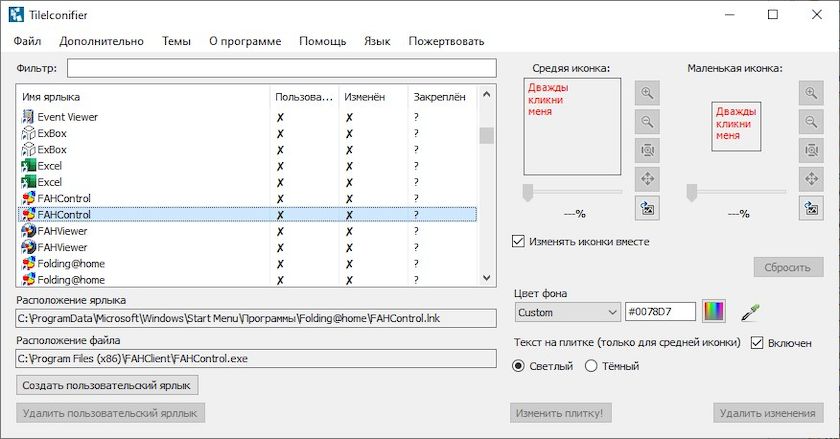Pick background color with the eyedropper icon
This screenshot has width=840, height=439.
point(750,312)
